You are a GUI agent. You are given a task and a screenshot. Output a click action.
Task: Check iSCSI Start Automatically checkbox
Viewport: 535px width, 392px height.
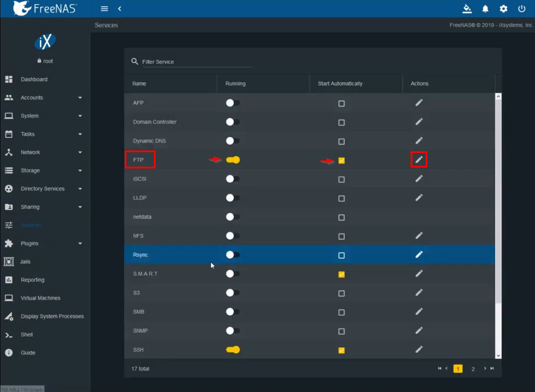341,180
